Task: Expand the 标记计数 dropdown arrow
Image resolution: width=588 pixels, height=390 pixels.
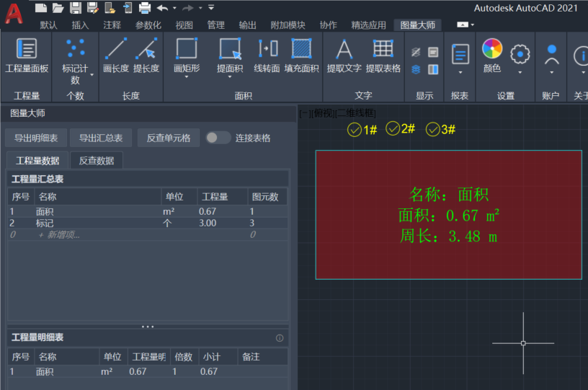Action: click(x=92, y=75)
